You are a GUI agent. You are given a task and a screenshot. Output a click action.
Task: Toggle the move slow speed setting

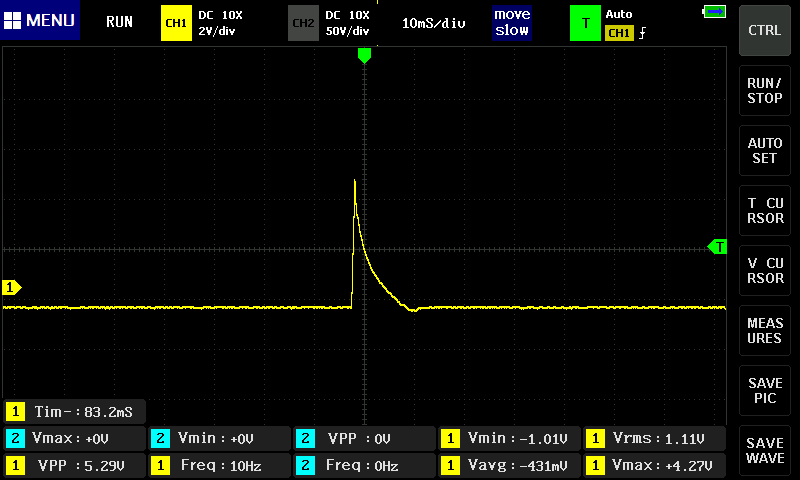point(512,22)
